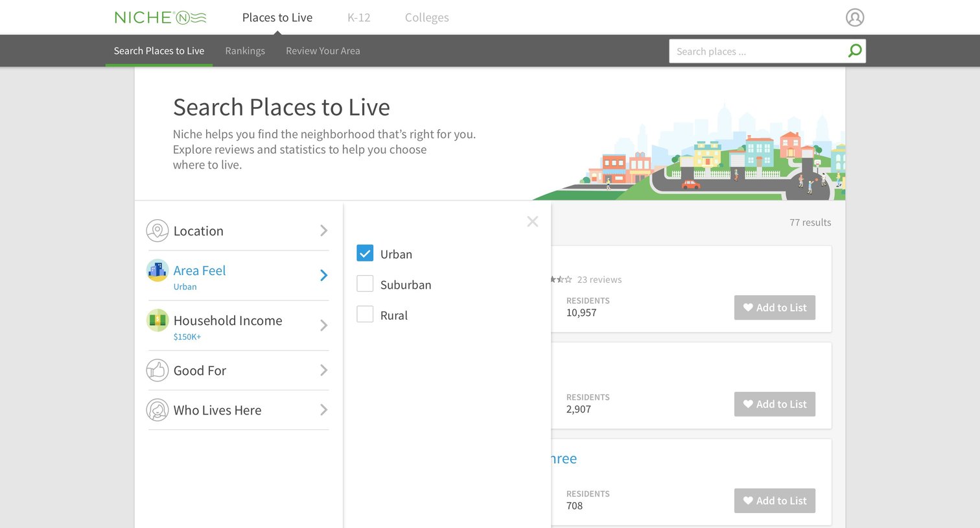The image size is (980, 528).
Task: Click the Good For thumbs-up icon
Action: pyautogui.click(x=157, y=370)
